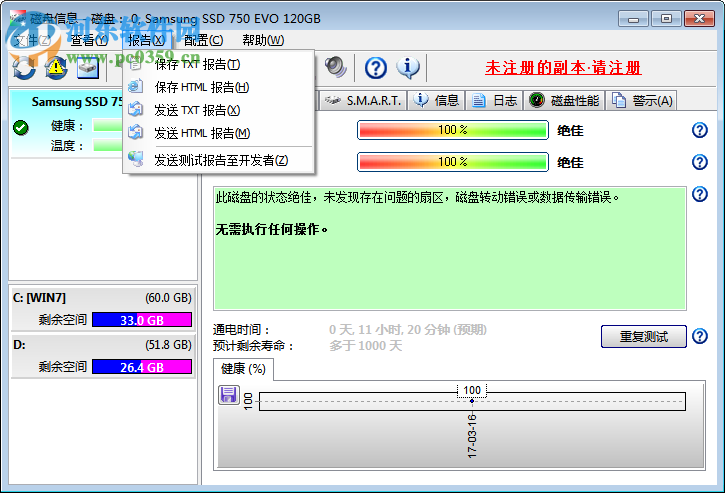Choose 发送 TXT 报告(X) menu item
This screenshot has width=725, height=493.
pos(219,110)
